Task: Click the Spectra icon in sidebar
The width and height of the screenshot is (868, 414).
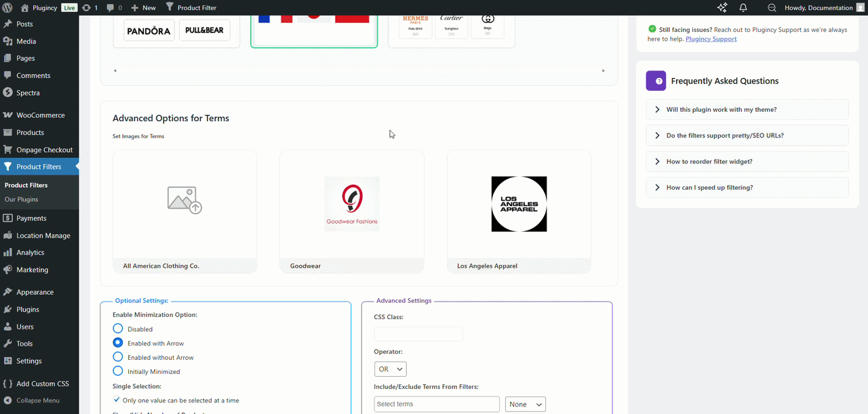Action: tap(7, 93)
